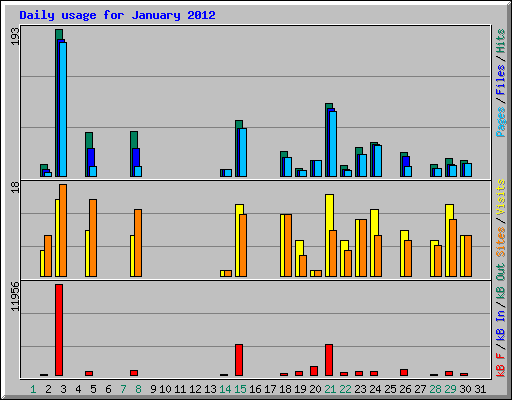Click day 30 on the x-axis
This screenshot has width=512, height=400.
tap(465, 389)
